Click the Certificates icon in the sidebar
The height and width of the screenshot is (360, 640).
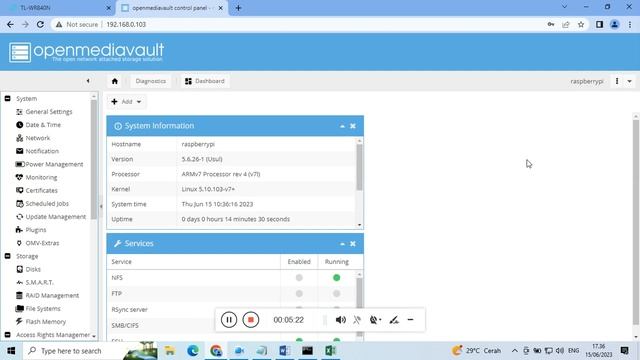pos(19,190)
